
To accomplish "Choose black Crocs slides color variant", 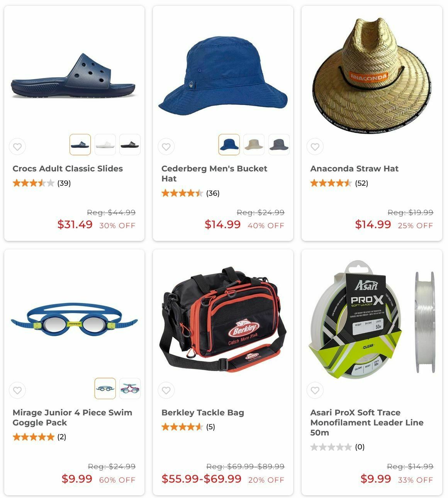I will click(x=130, y=144).
